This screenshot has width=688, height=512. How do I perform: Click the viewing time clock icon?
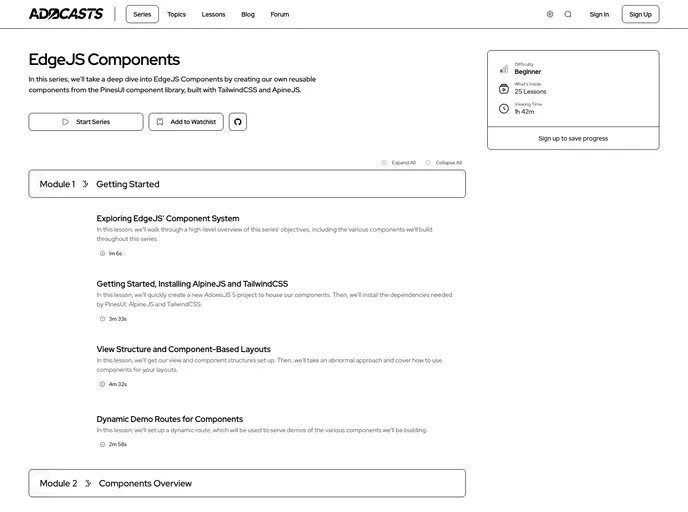(x=504, y=109)
